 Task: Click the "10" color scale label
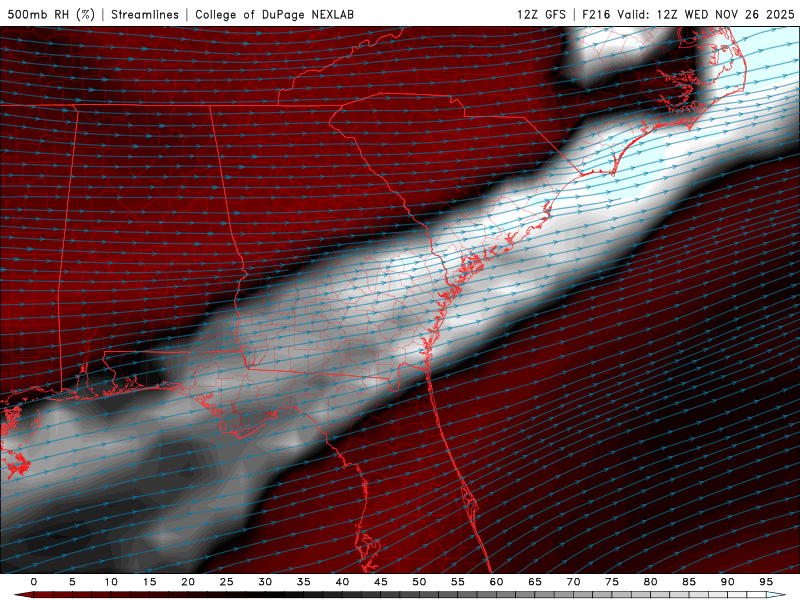[111, 582]
